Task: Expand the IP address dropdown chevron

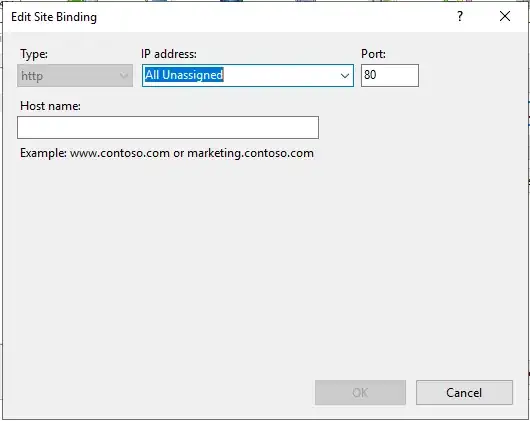Action: pyautogui.click(x=345, y=76)
